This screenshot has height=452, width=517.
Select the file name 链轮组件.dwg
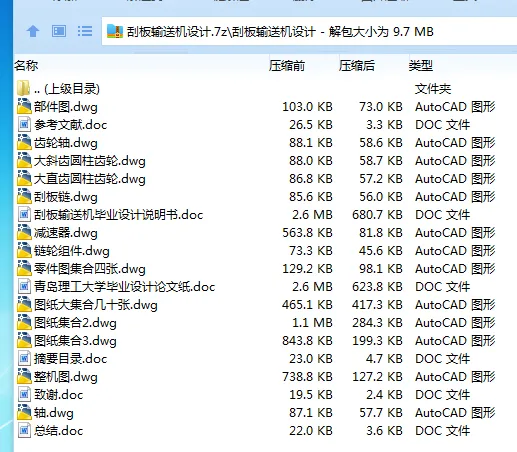click(72, 251)
